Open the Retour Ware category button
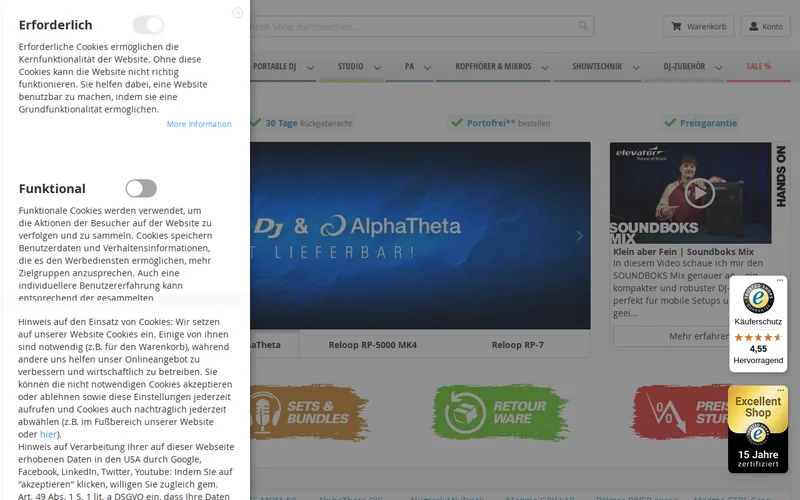The image size is (800, 500). click(500, 413)
